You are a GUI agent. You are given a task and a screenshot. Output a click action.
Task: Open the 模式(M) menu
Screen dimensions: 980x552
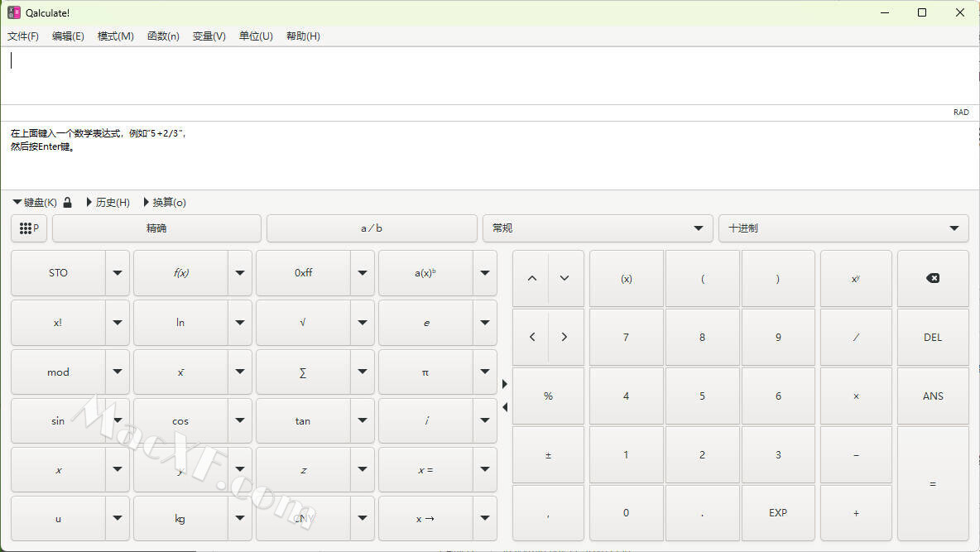[x=116, y=36]
